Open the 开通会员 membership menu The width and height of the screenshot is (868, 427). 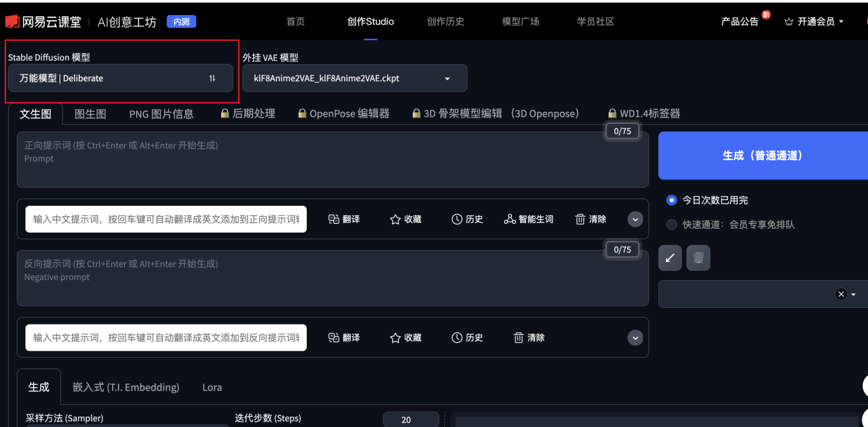click(814, 21)
